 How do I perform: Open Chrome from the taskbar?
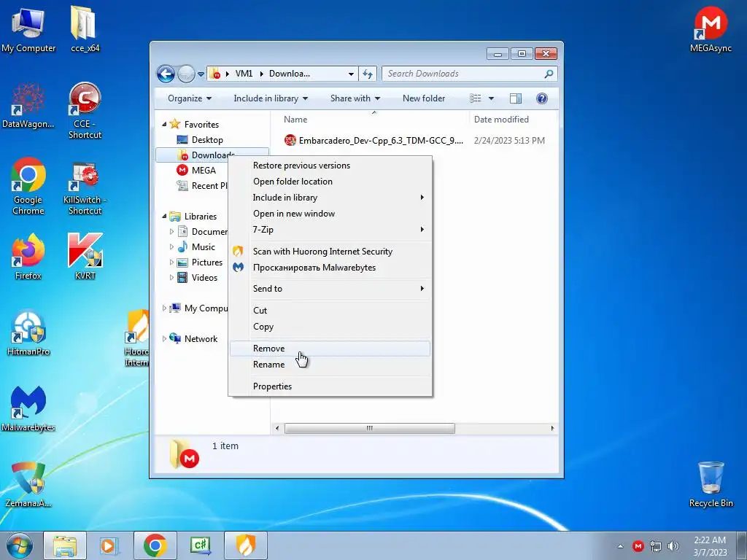point(155,545)
